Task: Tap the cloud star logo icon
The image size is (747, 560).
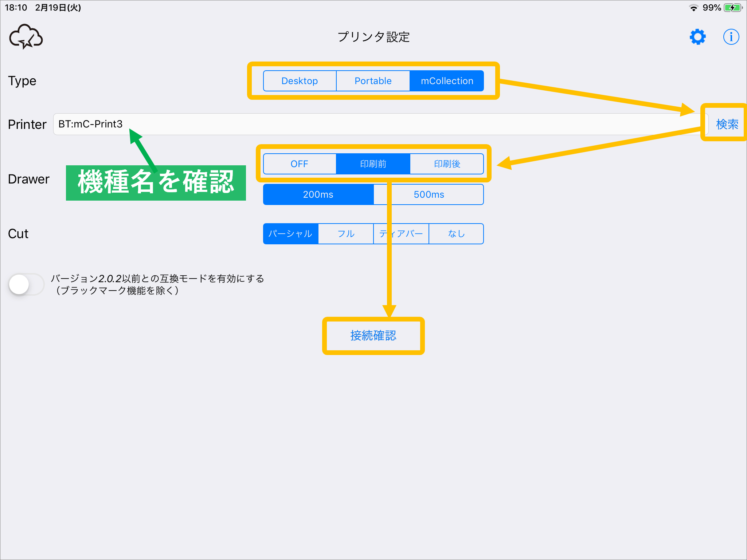Action: [x=26, y=37]
